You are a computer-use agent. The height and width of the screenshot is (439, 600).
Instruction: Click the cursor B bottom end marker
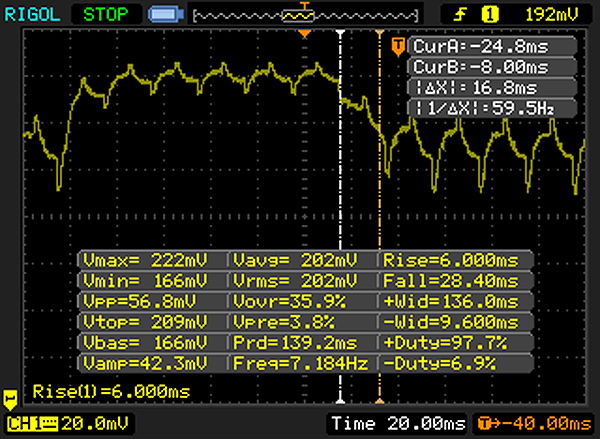pyautogui.click(x=380, y=400)
